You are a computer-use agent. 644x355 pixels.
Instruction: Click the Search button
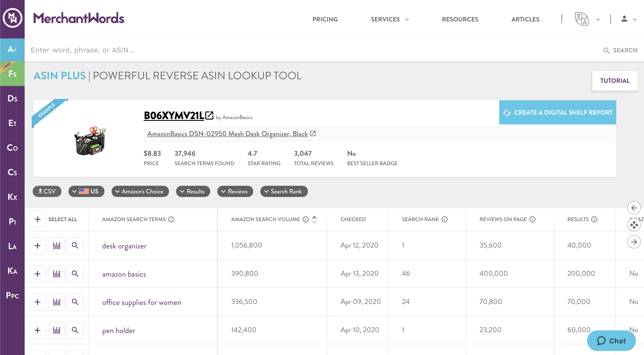pyautogui.click(x=620, y=50)
